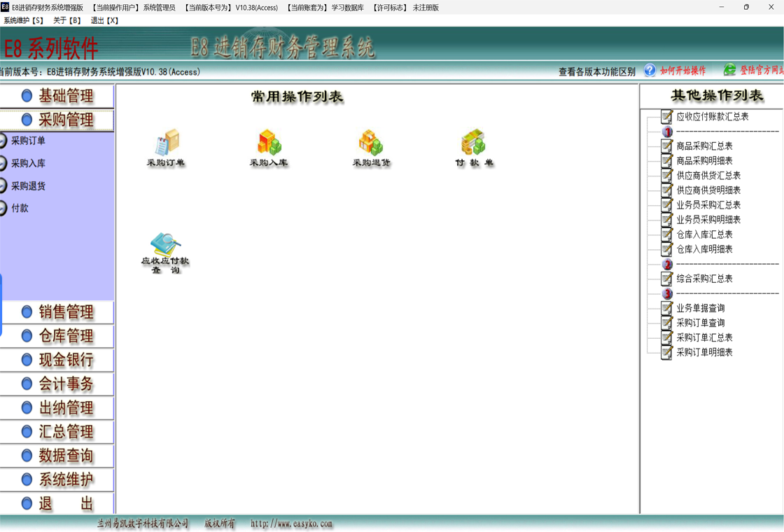Click 查看各版本功能区别 link
784x532 pixels.
click(596, 71)
